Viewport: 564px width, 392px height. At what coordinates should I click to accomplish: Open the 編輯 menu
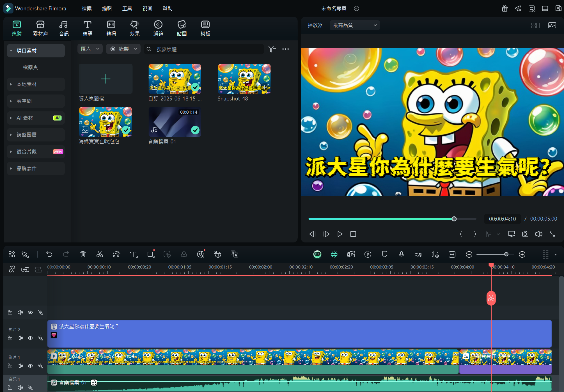[107, 8]
